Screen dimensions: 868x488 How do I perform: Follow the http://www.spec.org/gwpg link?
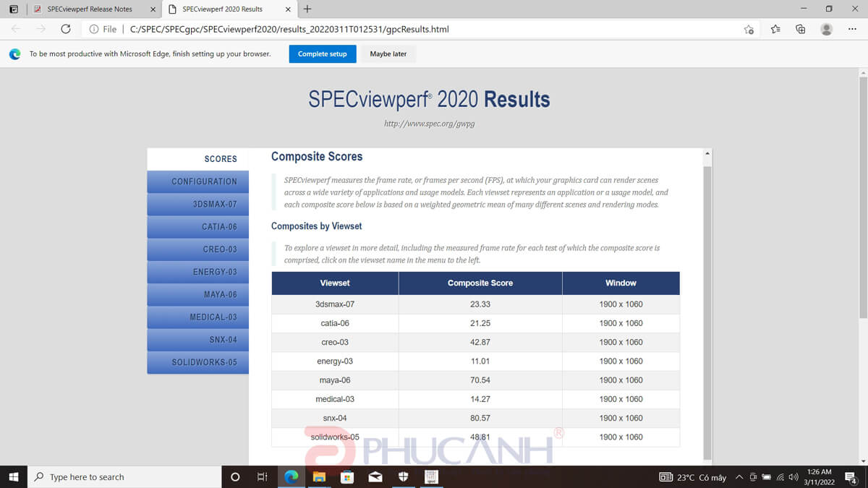point(429,124)
